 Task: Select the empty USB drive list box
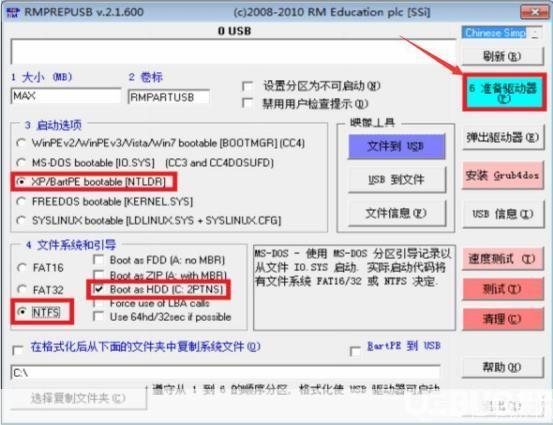[233, 51]
